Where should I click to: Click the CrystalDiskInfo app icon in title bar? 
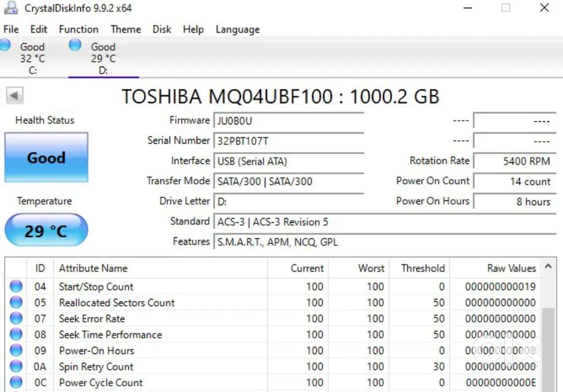point(11,8)
